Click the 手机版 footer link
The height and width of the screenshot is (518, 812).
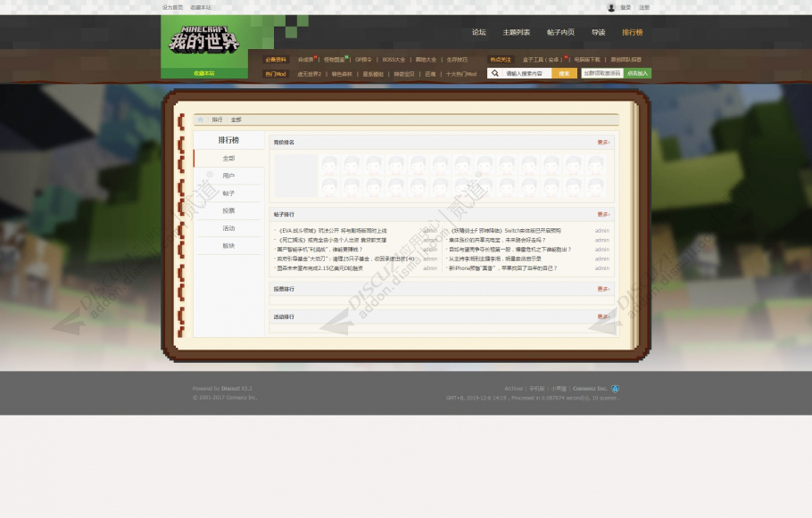click(537, 389)
